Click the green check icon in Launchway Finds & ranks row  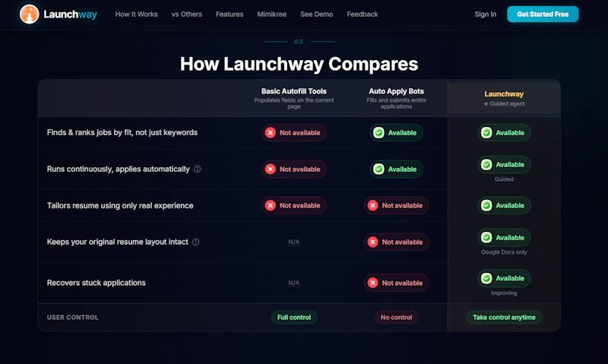[486, 132]
